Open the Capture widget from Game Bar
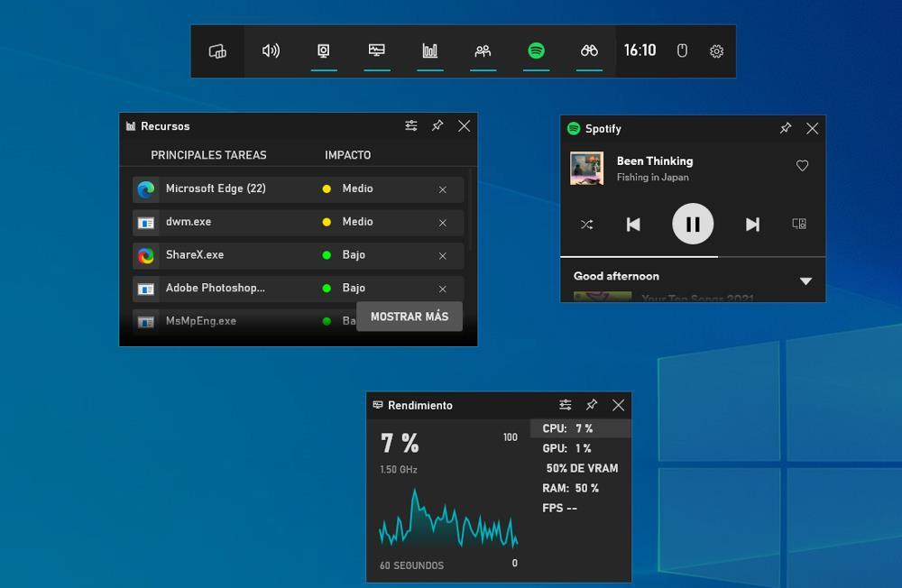Screen dimensions: 902x588 (x=324, y=51)
